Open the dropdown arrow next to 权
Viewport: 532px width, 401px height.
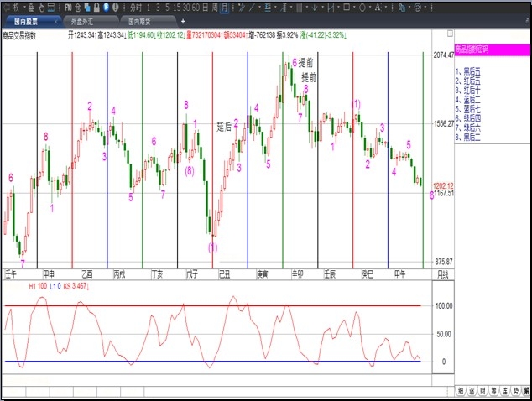pos(24,7)
